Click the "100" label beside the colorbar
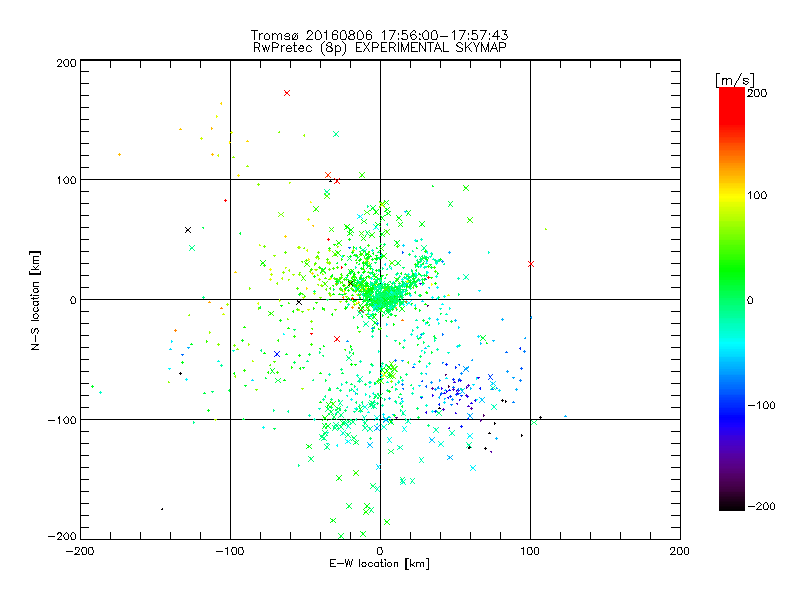The width and height of the screenshot is (800, 600). 757,195
